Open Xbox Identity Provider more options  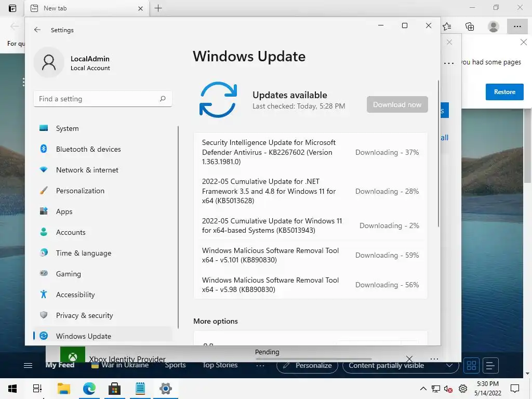434,358
